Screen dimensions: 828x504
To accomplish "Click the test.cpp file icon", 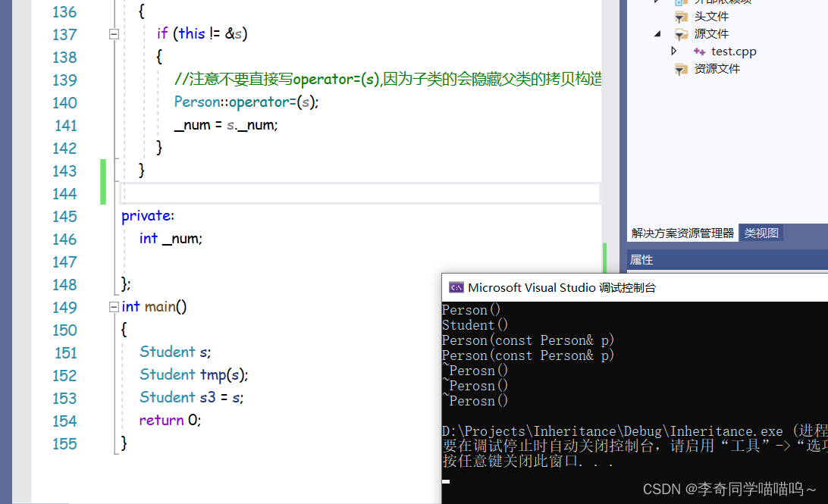I will coord(699,52).
